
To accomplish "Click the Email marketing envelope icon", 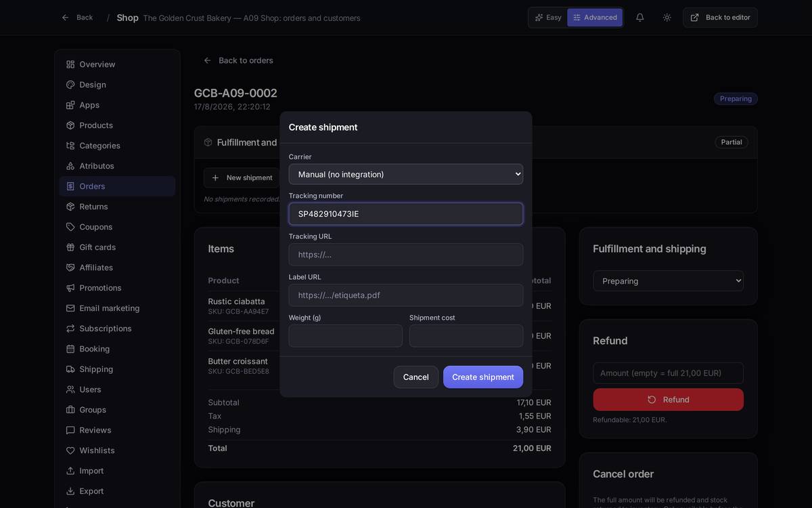I will click(70, 308).
